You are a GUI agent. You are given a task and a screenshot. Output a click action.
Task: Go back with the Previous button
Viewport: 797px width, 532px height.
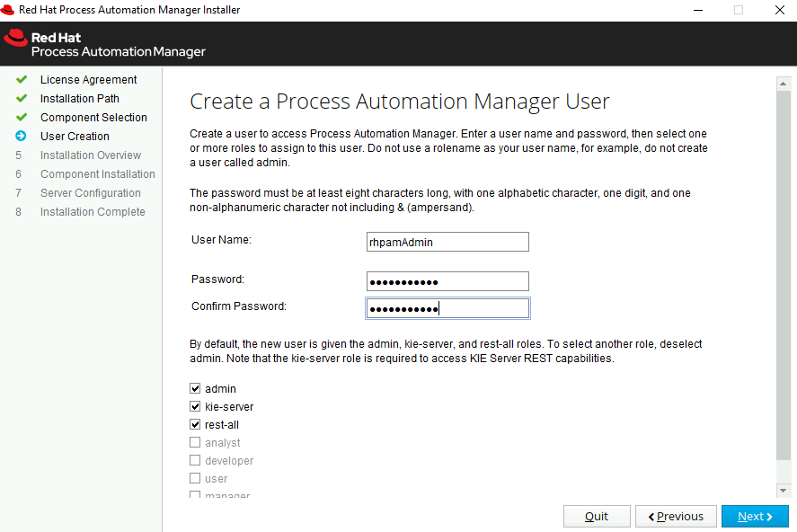click(x=676, y=516)
